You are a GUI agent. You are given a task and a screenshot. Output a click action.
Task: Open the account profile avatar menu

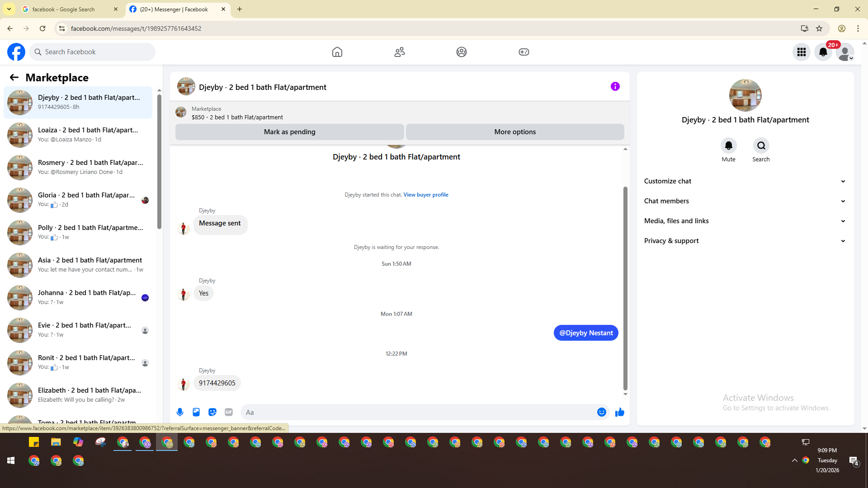click(845, 52)
